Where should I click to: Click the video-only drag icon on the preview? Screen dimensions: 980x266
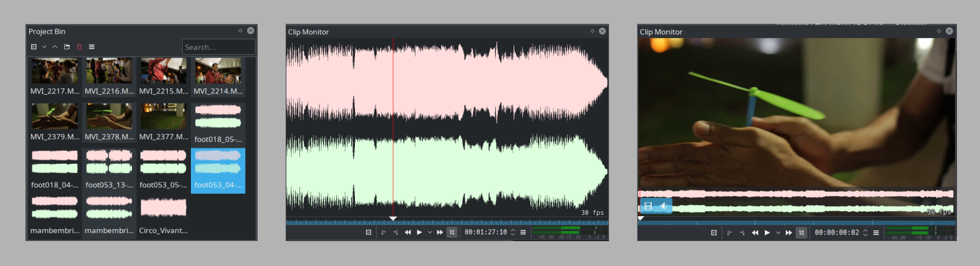pyautogui.click(x=648, y=206)
